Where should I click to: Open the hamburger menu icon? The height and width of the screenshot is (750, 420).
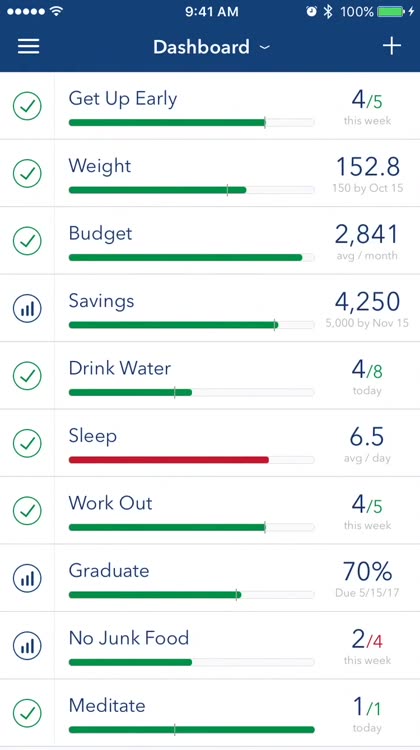click(29, 46)
